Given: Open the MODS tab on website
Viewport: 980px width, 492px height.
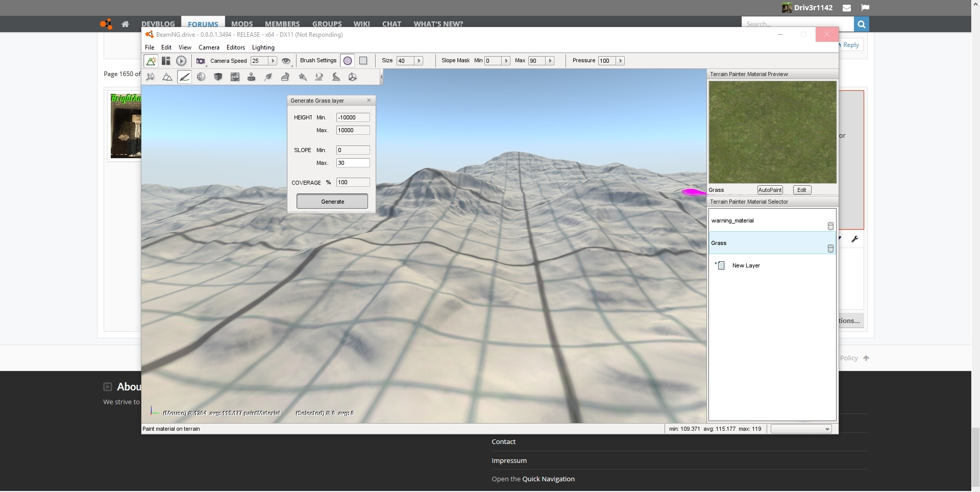Looking at the screenshot, I should click(242, 24).
